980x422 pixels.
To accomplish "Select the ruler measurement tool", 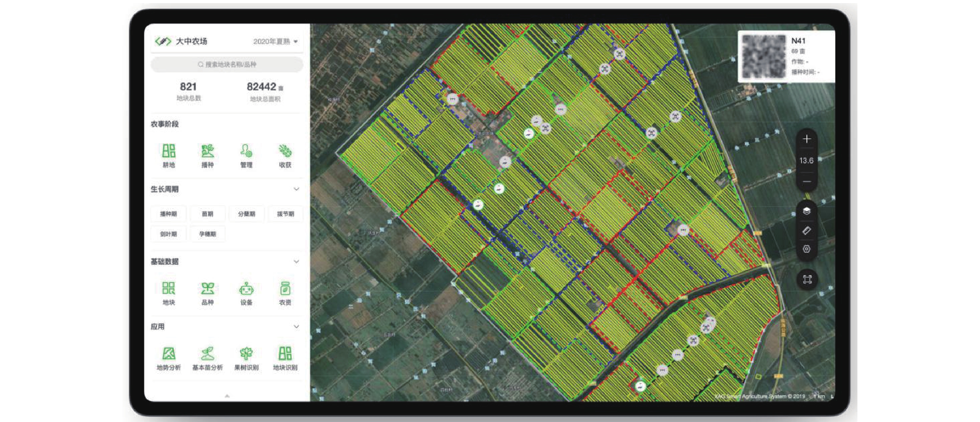I will coord(806,231).
